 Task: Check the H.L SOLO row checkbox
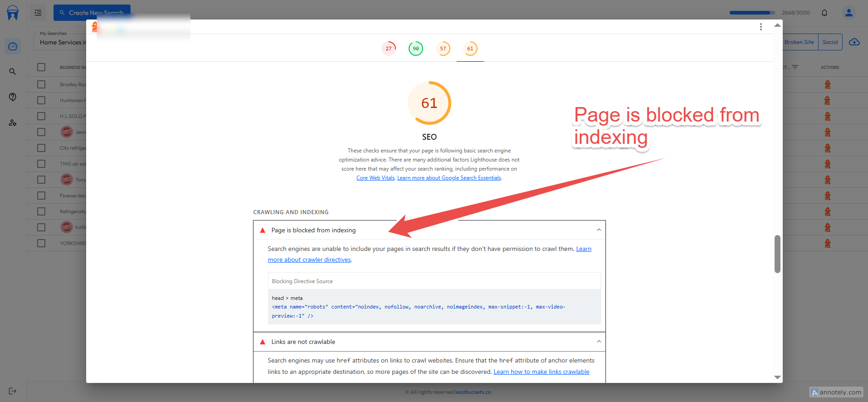(41, 116)
